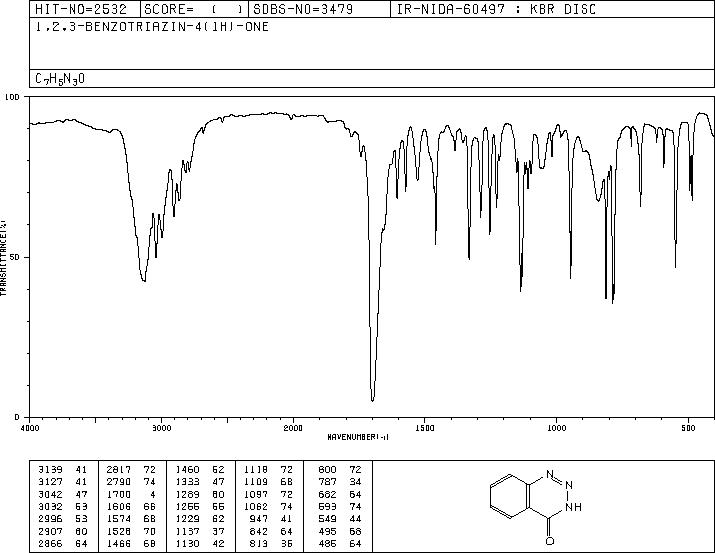Click peak table entry 1333

click(187, 482)
